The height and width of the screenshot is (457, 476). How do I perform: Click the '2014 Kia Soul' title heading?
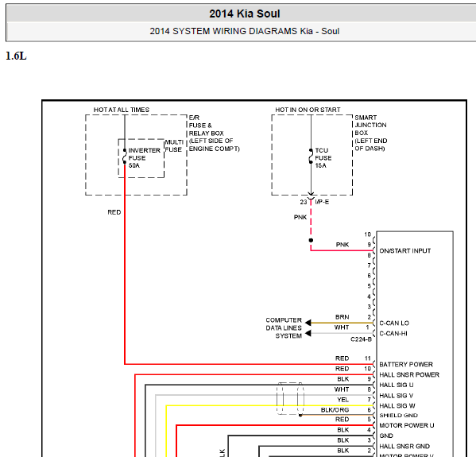[x=245, y=14]
